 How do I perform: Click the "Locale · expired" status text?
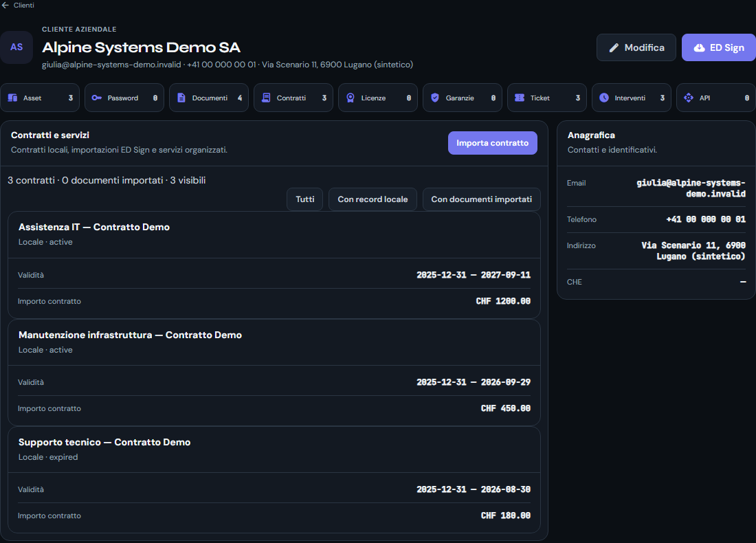48,457
